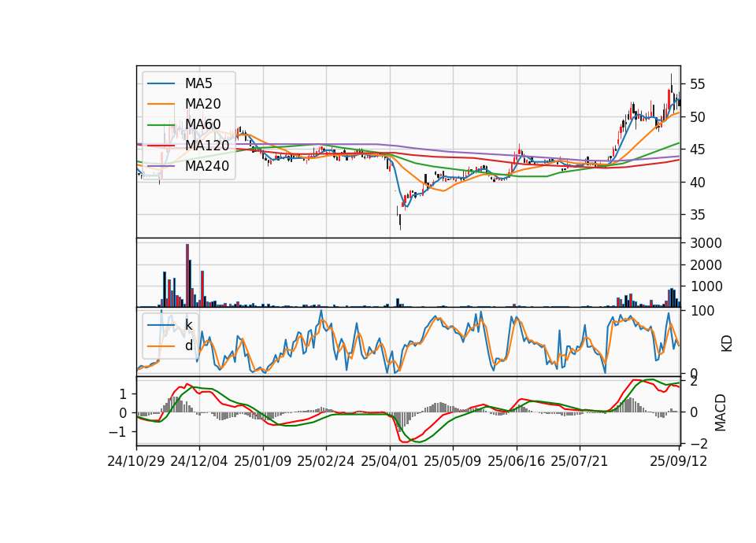
Task: Click the September price high candlestick
Action: coord(671,85)
